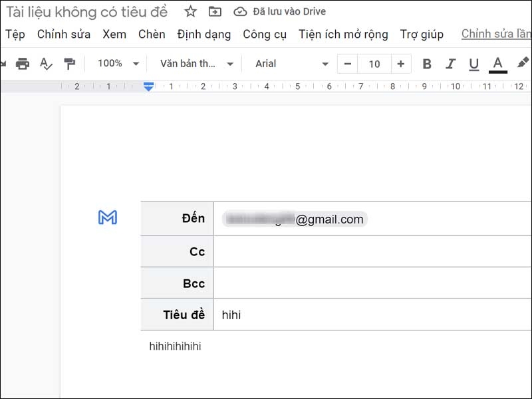Open the text color picker
Screen dimensions: 532x399
coord(497,64)
